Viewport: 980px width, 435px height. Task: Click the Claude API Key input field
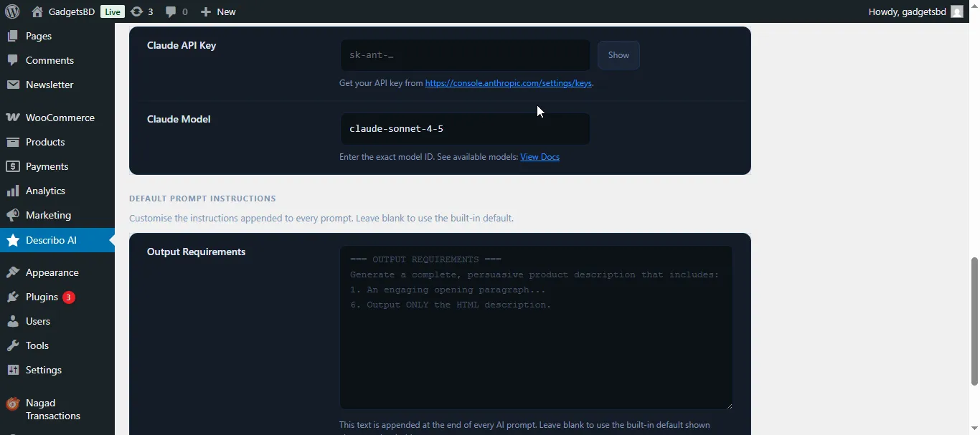point(465,55)
